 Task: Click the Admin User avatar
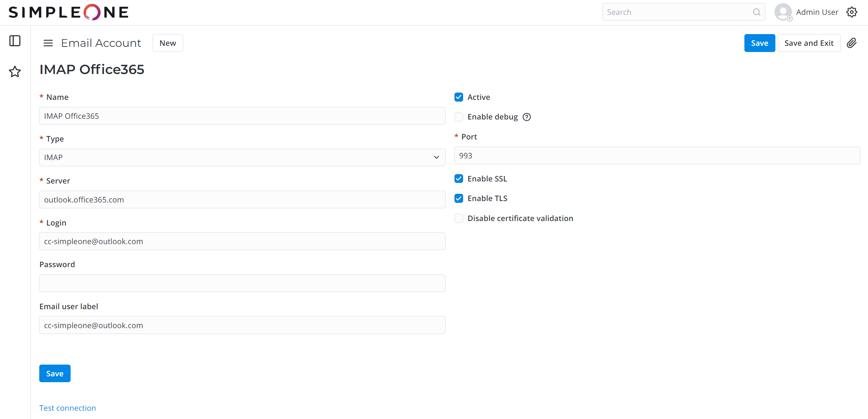pyautogui.click(x=783, y=12)
